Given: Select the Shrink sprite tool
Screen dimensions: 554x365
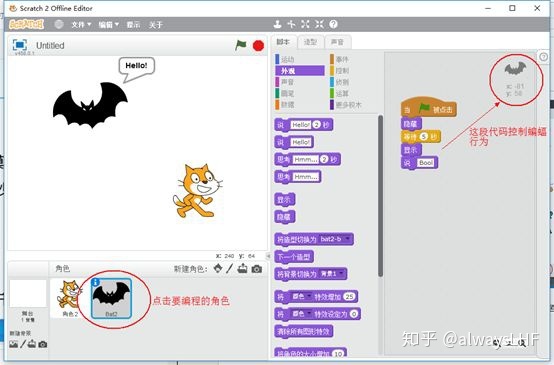Looking at the screenshot, I should pyautogui.click(x=319, y=24).
